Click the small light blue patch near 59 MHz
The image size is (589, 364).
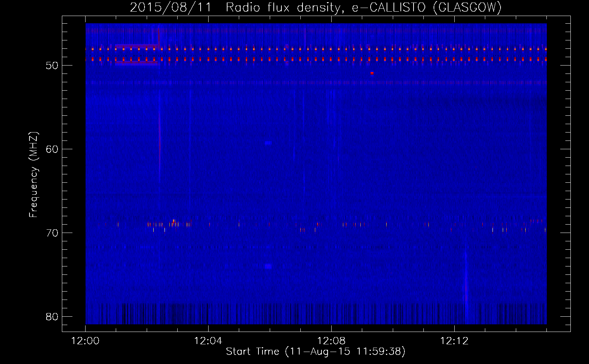pyautogui.click(x=268, y=143)
